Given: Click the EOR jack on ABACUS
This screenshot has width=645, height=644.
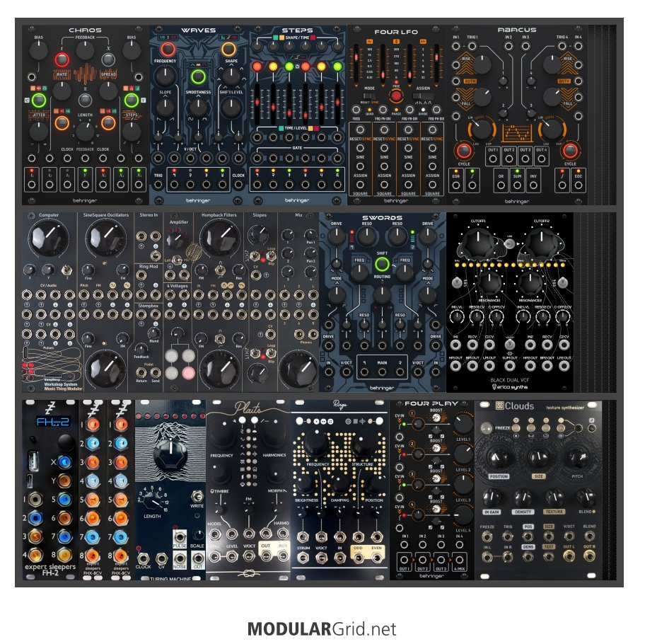Looking at the screenshot, I should click(x=456, y=185).
